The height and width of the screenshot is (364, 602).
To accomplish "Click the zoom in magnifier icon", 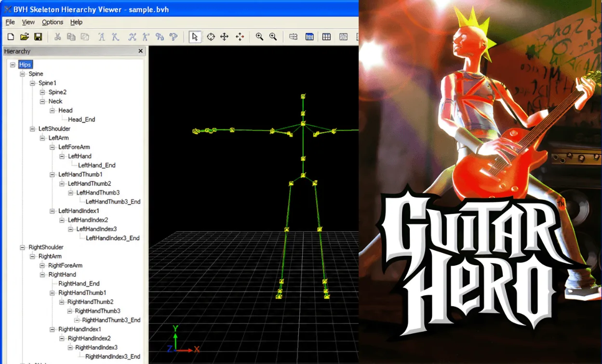I will (x=259, y=37).
